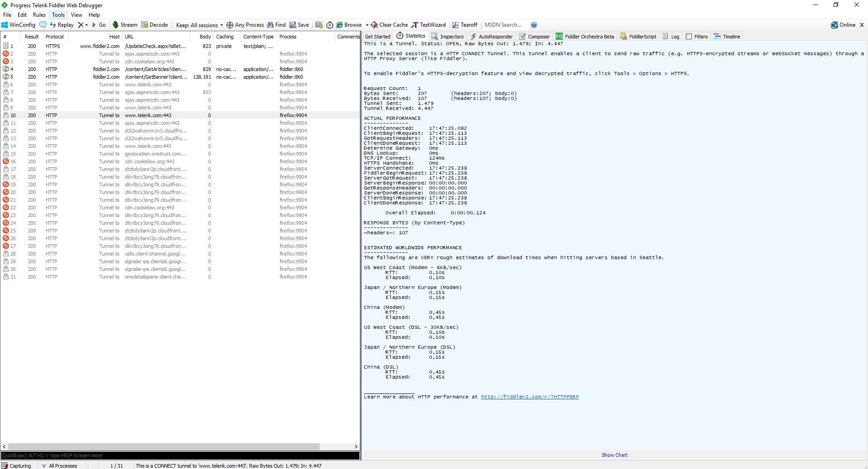Click the camera screenshot icon
This screenshot has width=868, height=469.
[x=319, y=25]
